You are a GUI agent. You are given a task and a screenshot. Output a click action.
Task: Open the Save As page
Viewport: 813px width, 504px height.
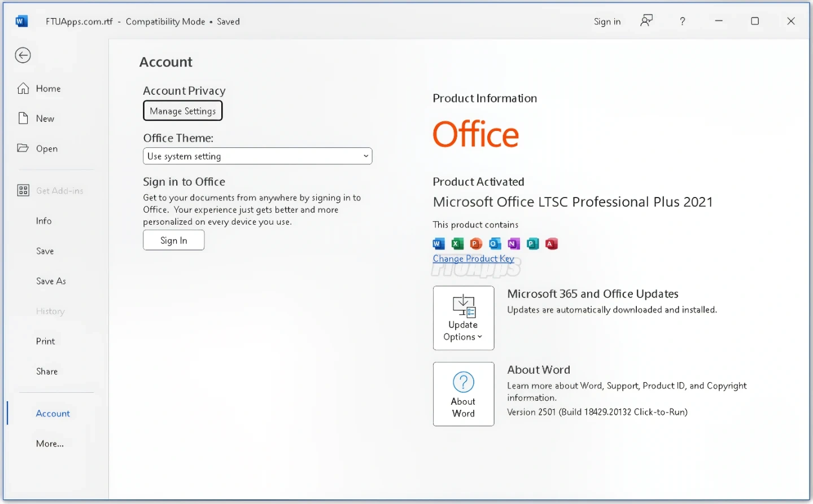pyautogui.click(x=51, y=281)
